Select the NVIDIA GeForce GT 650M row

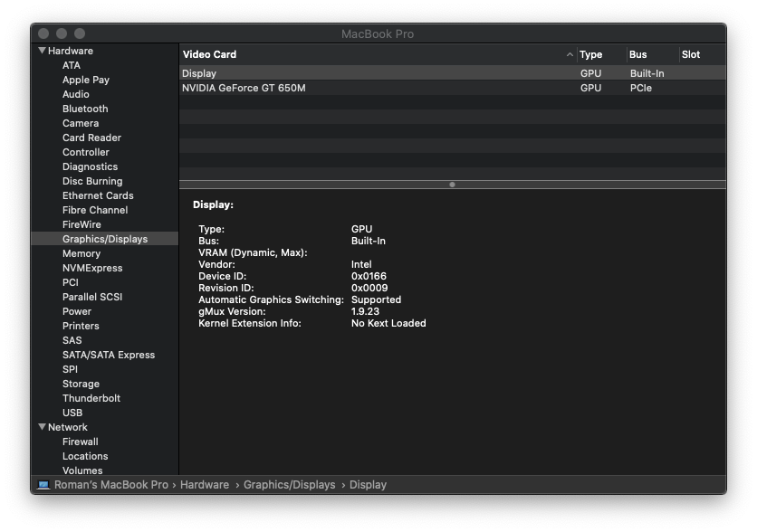tap(453, 88)
